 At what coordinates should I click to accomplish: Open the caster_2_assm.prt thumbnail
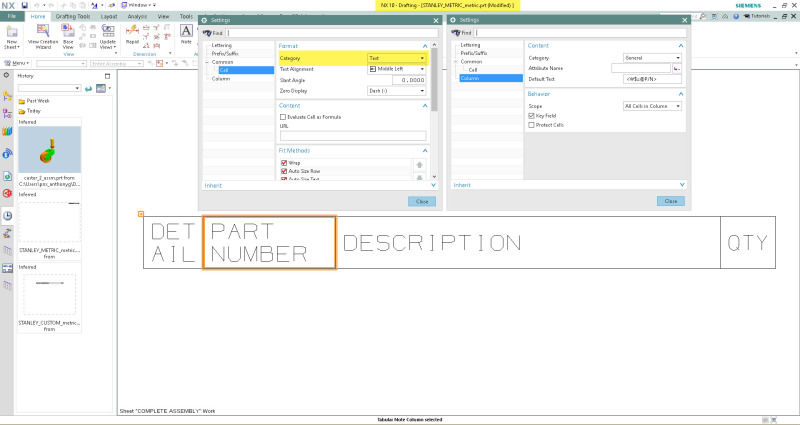(x=49, y=149)
